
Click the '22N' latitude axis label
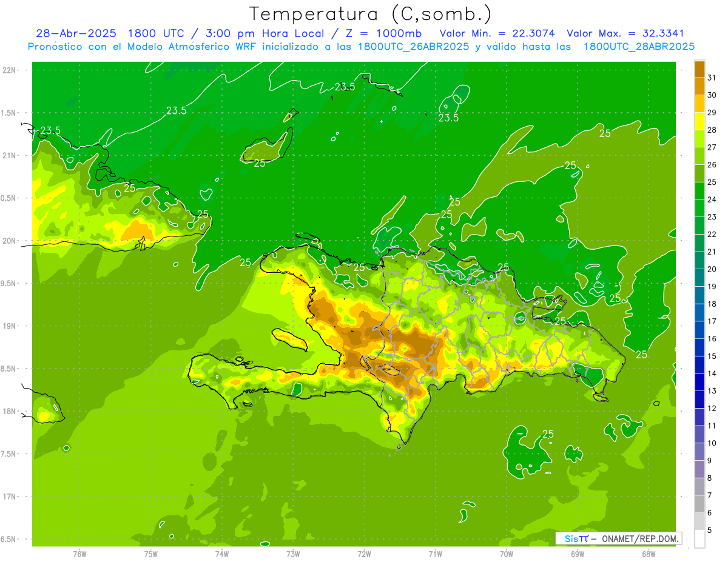(10, 70)
